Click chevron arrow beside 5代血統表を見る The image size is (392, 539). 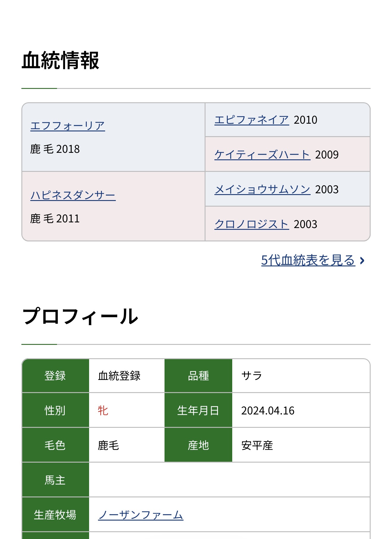362,261
